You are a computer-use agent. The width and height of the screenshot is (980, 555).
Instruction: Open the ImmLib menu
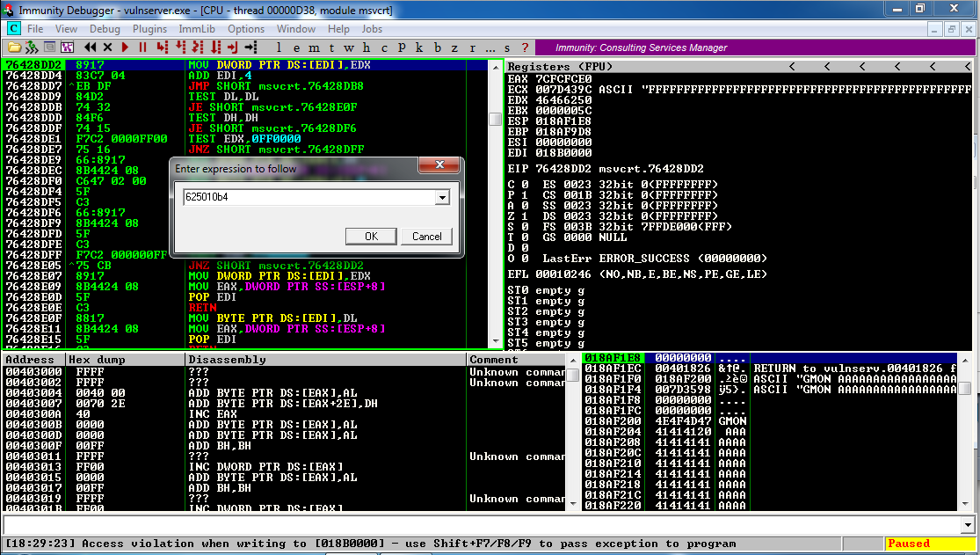[197, 29]
